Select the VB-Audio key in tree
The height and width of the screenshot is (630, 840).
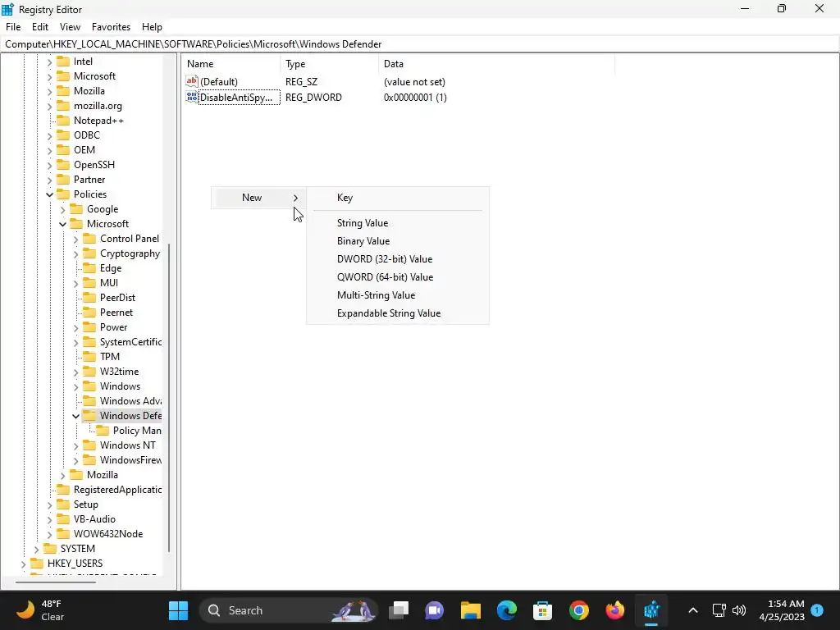(94, 519)
